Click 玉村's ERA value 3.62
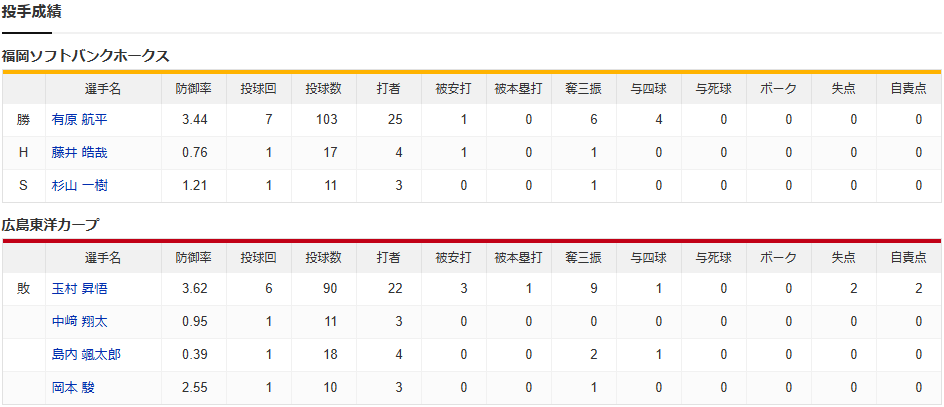This screenshot has width=944, height=407. pyautogui.click(x=193, y=289)
